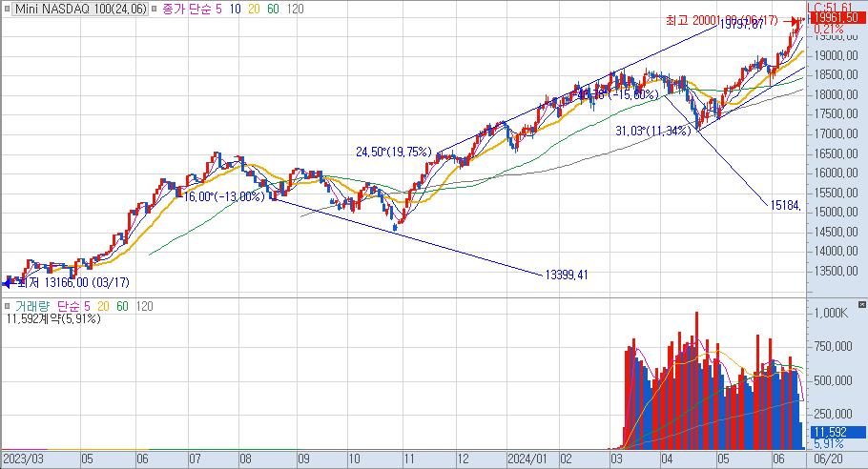Click the 11 month marker on the time axis
Screen dimensions: 868x469
tap(409, 459)
